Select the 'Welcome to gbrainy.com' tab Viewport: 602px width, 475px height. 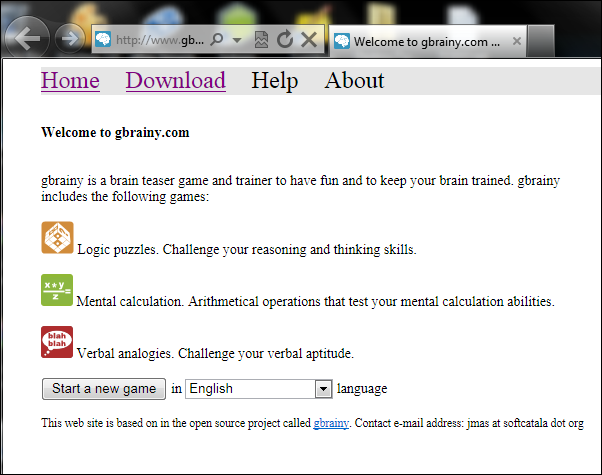(x=428, y=41)
